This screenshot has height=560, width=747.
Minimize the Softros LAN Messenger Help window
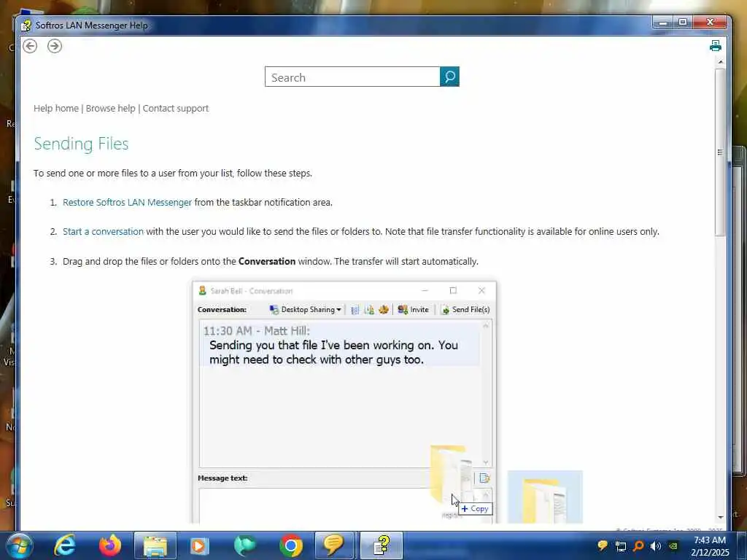[662, 23]
